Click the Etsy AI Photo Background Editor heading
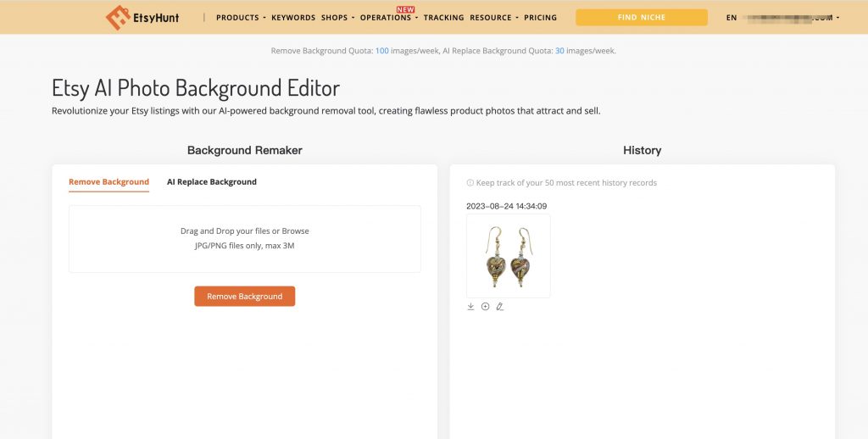 (196, 88)
